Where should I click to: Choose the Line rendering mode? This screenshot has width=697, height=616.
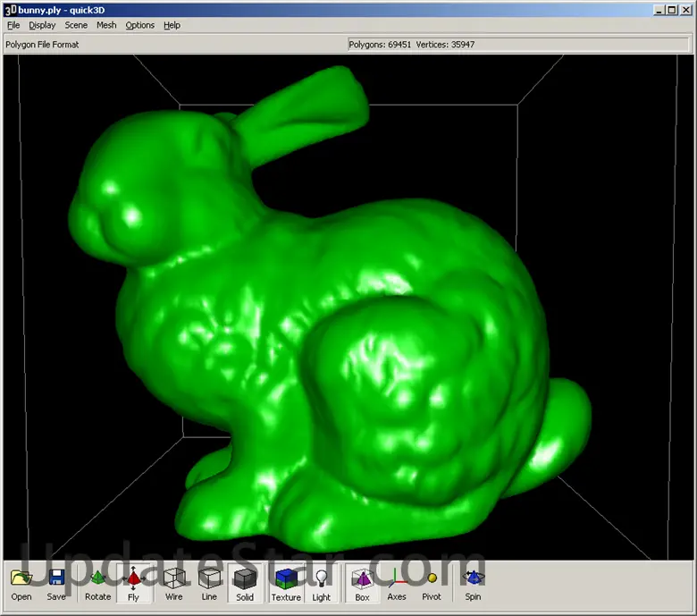[209, 584]
